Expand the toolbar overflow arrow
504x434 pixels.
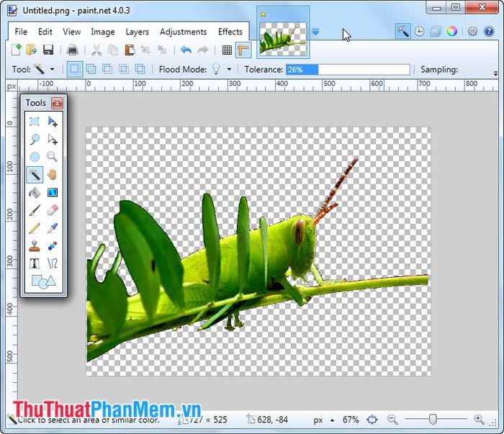click(x=495, y=73)
